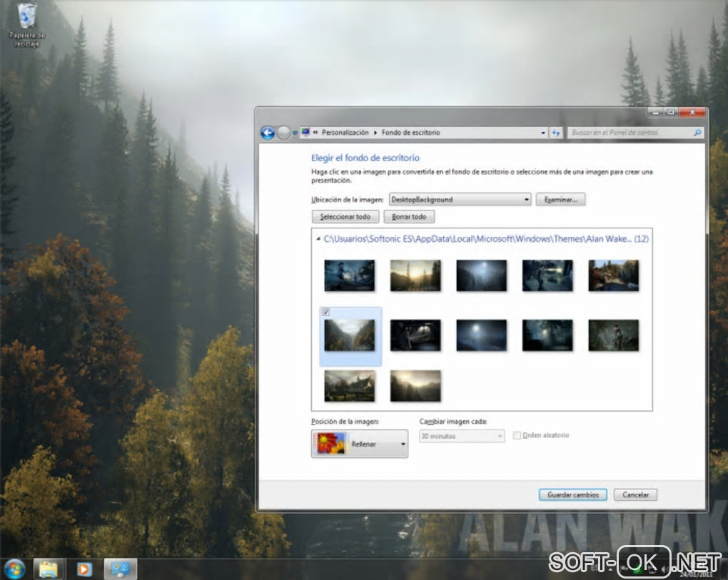Click the Control Panel icon in address bar
The height and width of the screenshot is (580, 728).
click(x=305, y=132)
